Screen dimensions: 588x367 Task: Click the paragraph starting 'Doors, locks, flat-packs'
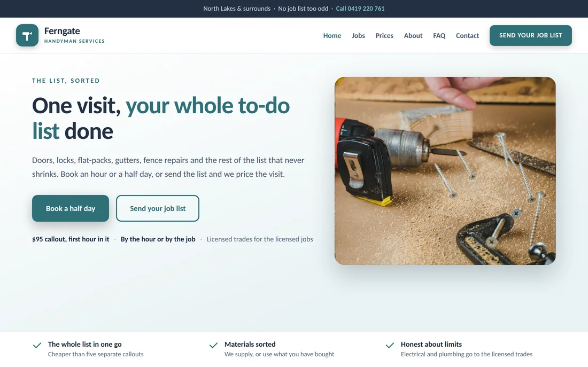168,167
